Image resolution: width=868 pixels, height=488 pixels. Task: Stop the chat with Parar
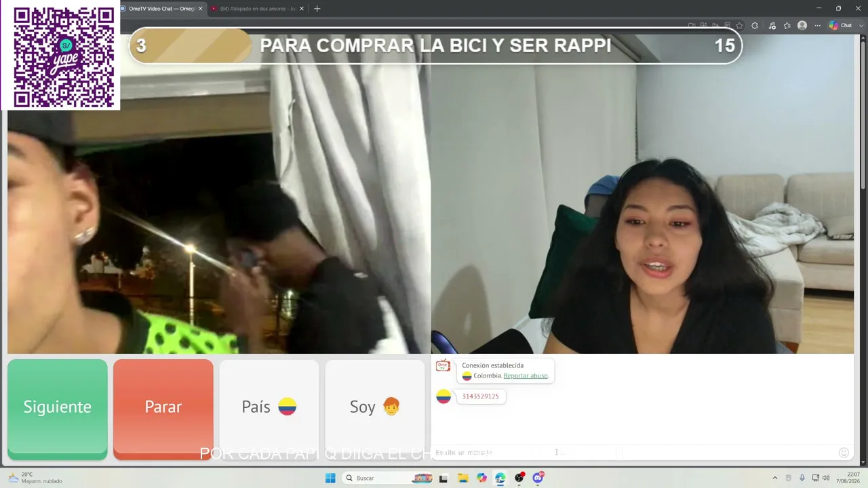pyautogui.click(x=163, y=408)
